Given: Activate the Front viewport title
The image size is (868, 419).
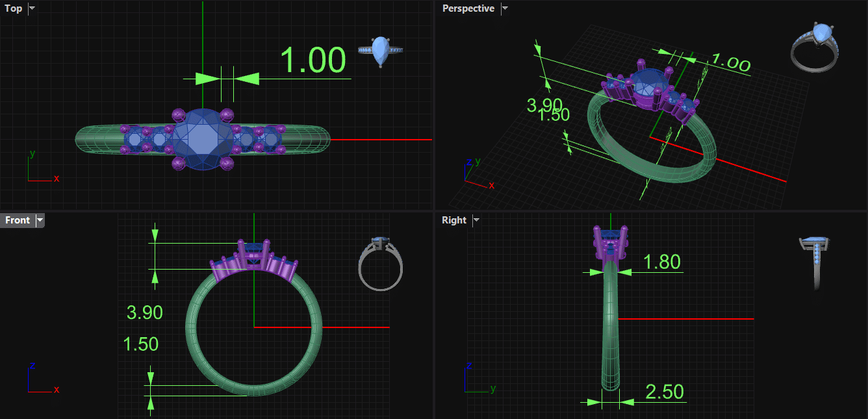Looking at the screenshot, I should pyautogui.click(x=18, y=220).
